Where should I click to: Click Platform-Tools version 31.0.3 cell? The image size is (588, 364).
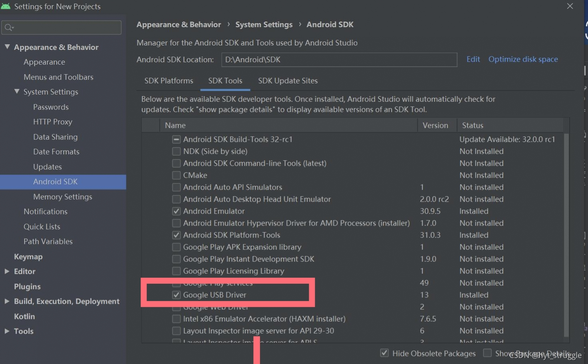point(430,235)
